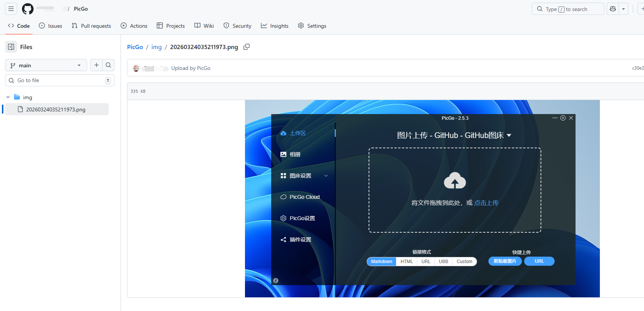Click the blue URL quick upload button
Viewport: 644px width, 311px height.
click(x=539, y=261)
